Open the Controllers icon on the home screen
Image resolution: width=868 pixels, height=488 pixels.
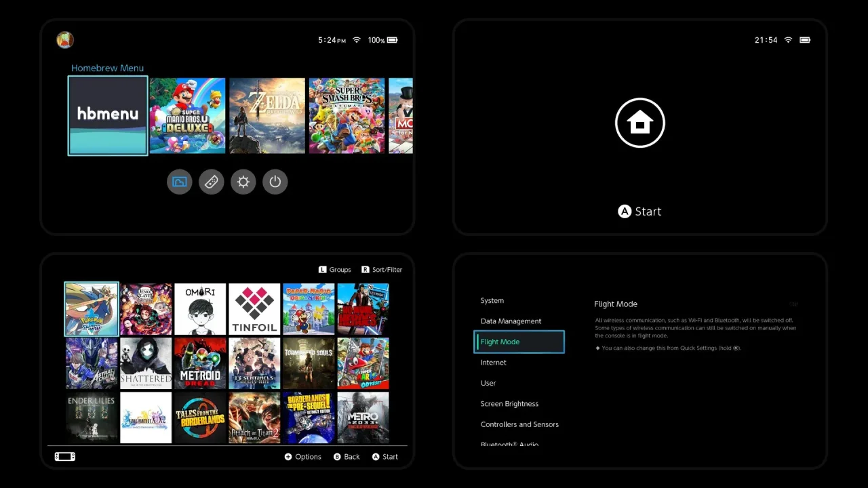tap(212, 182)
